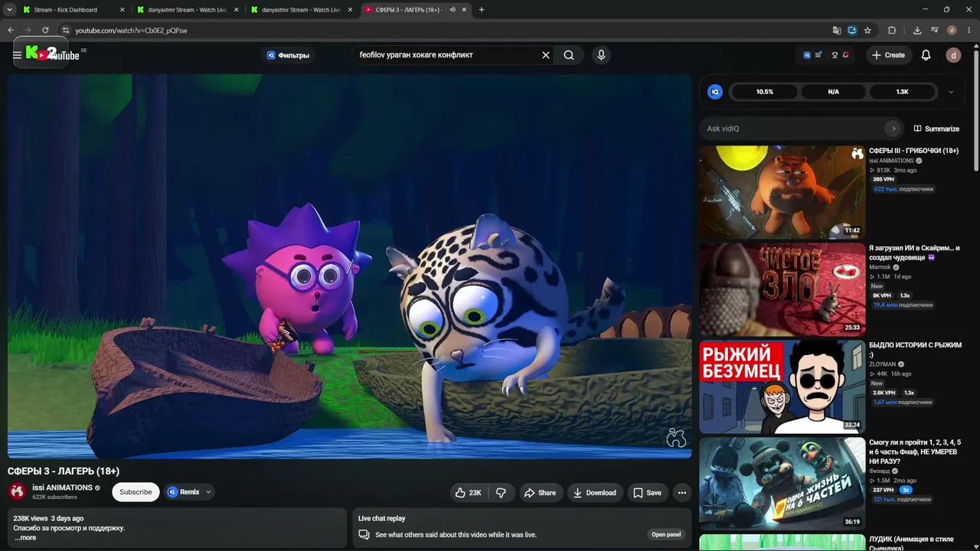Open the browser downloads icon
Image resolution: width=980 pixels, height=551 pixels.
[917, 31]
